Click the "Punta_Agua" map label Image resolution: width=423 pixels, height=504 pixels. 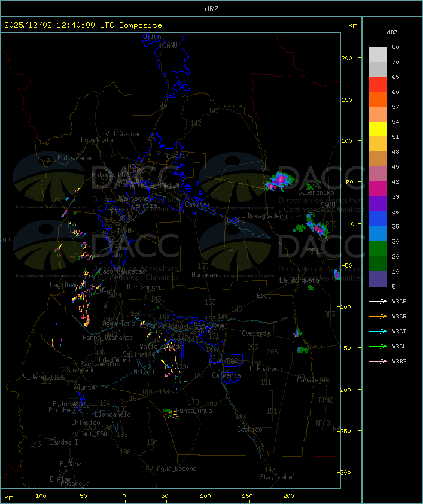tap(194, 411)
